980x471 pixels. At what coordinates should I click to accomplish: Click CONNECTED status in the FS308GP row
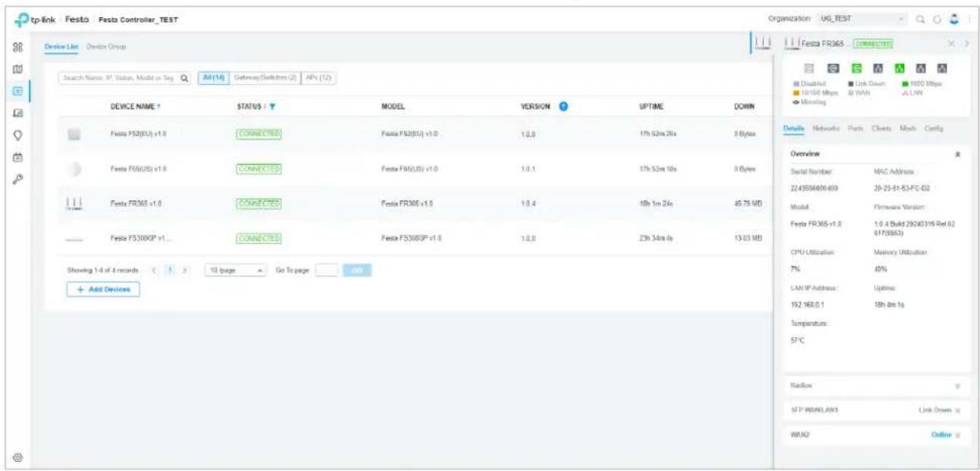tap(258, 238)
